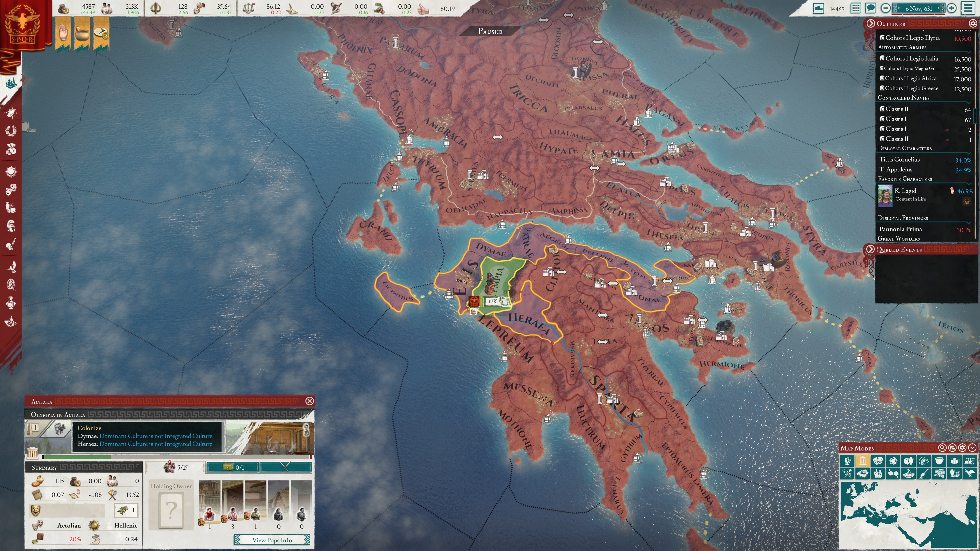Select the aqueduct civilization map mode
The height and width of the screenshot is (551, 980).
pos(969,461)
